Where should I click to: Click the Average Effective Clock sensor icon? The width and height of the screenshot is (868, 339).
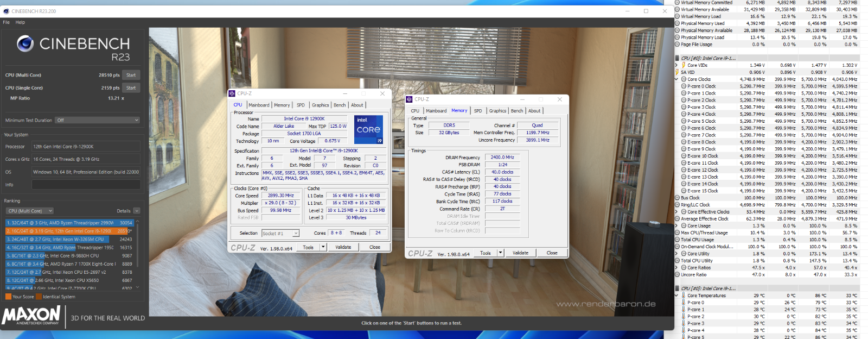point(677,219)
